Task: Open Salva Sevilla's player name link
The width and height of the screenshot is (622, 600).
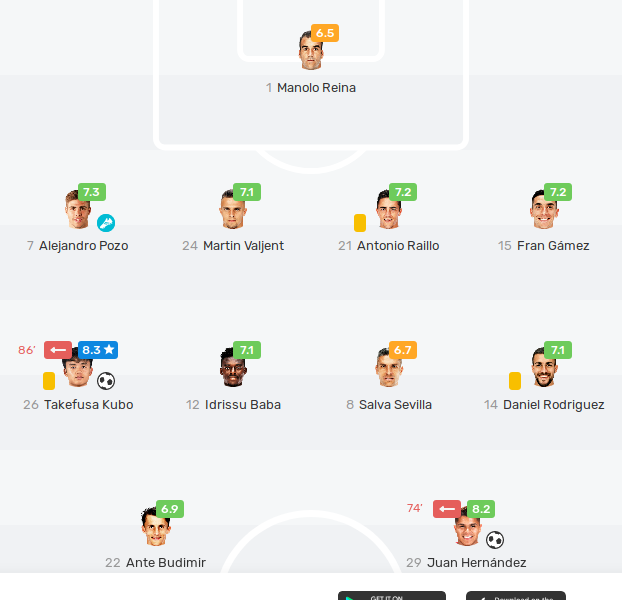Action: click(x=395, y=405)
